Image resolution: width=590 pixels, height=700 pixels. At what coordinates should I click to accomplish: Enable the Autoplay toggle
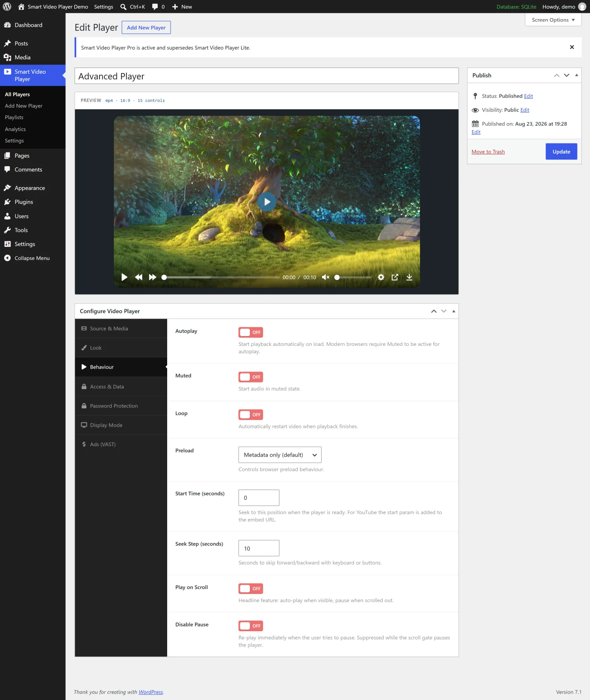[x=251, y=333]
